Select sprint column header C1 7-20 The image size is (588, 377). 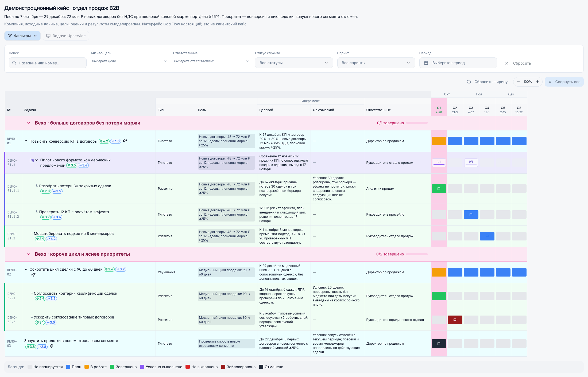[x=439, y=110]
